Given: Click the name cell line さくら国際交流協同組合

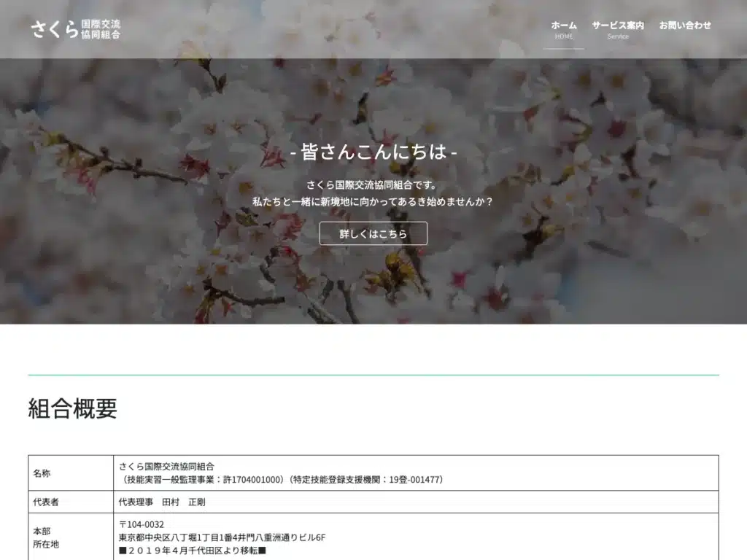Looking at the screenshot, I should click(x=166, y=466).
